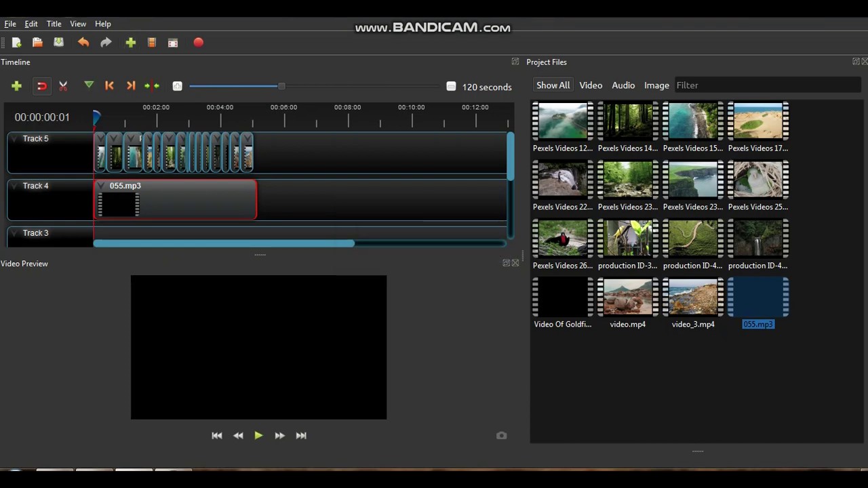Rewind the video preview
Screen dimensions: 868x488
pyautogui.click(x=238, y=436)
